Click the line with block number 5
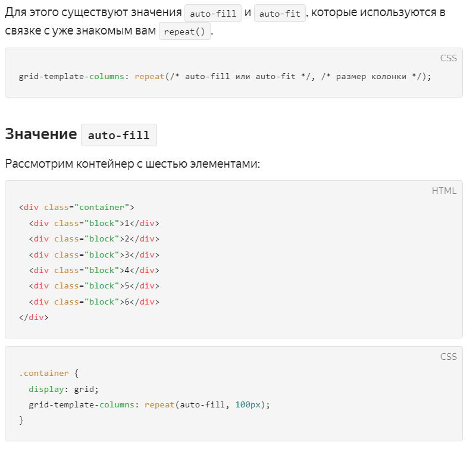 click(94, 286)
